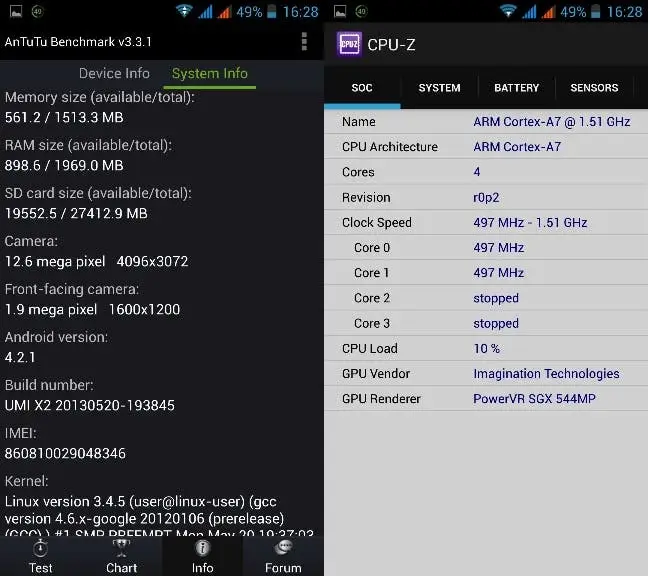This screenshot has height=576, width=650.
Task: Tap the Core 1 row
Action: pos(486,273)
